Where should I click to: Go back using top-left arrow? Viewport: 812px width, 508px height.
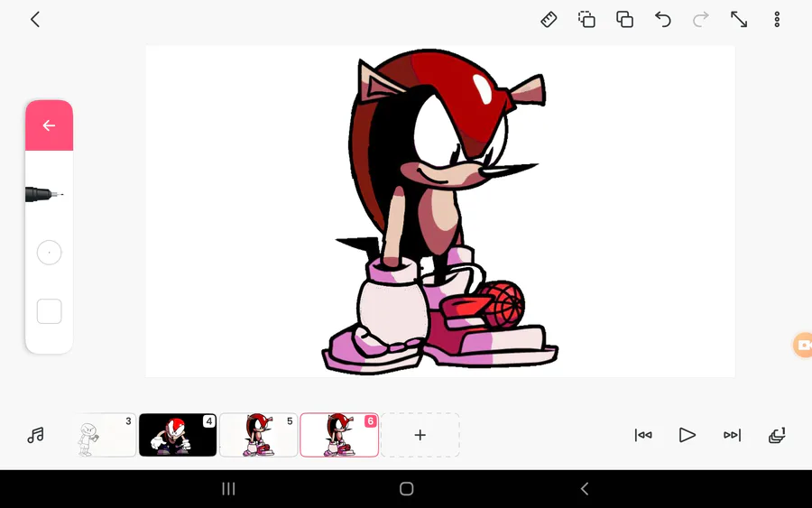[34, 20]
